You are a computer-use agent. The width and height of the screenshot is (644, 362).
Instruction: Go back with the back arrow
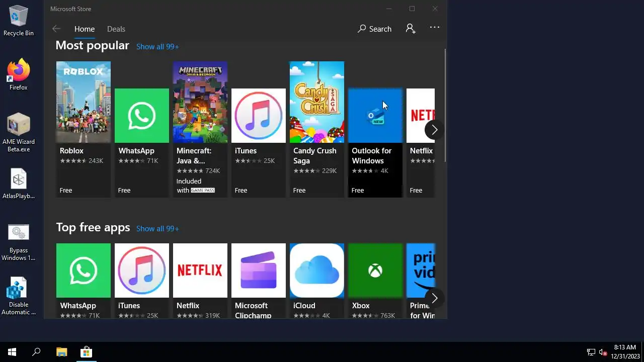[56, 29]
